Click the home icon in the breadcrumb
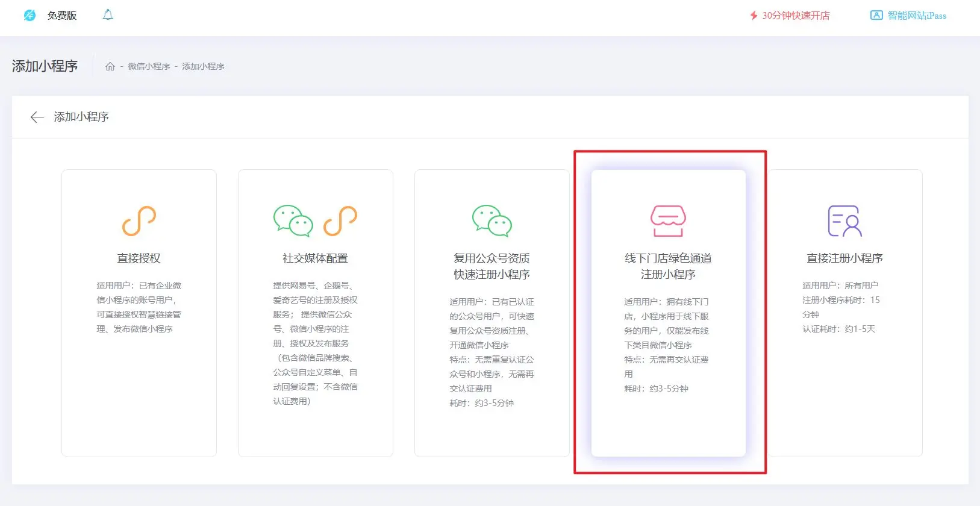 pyautogui.click(x=110, y=66)
